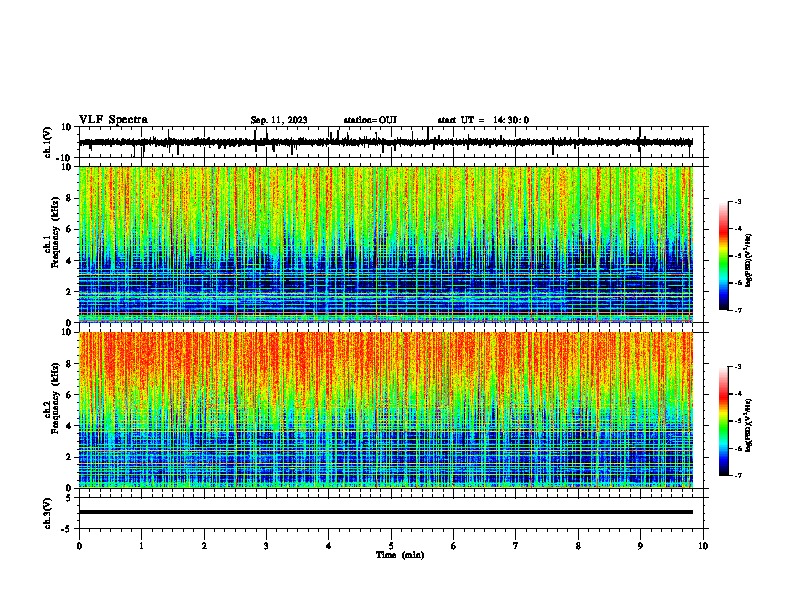792x612 pixels.
Task: Click the "-3" label atop ch.1 colorbar
Action: coord(738,201)
